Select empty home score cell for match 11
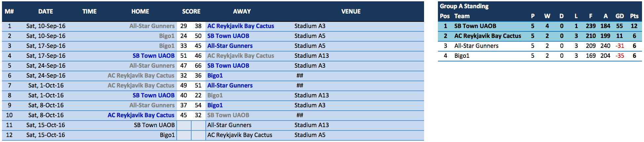This screenshot has height=142, width=644. [184, 125]
